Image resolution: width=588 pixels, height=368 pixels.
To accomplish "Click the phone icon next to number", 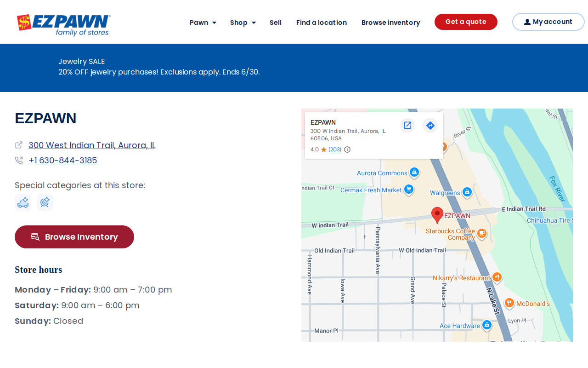I will point(19,160).
